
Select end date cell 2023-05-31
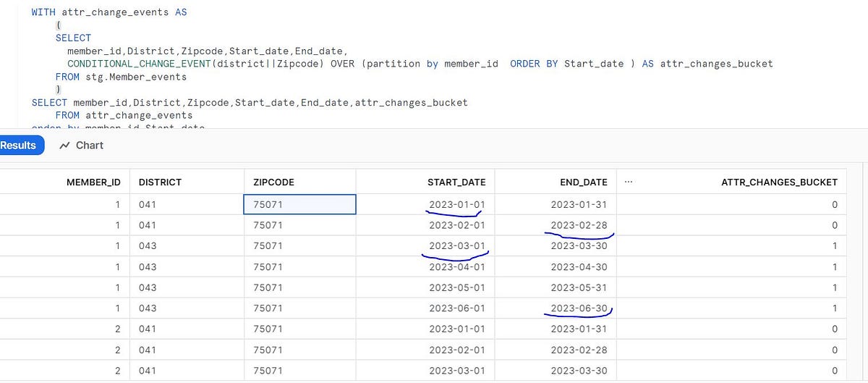pos(579,287)
